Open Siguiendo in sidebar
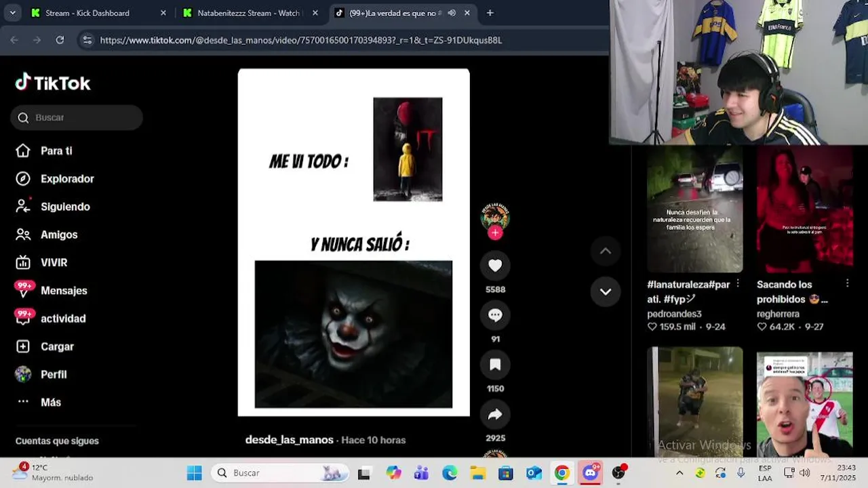 pyautogui.click(x=65, y=207)
